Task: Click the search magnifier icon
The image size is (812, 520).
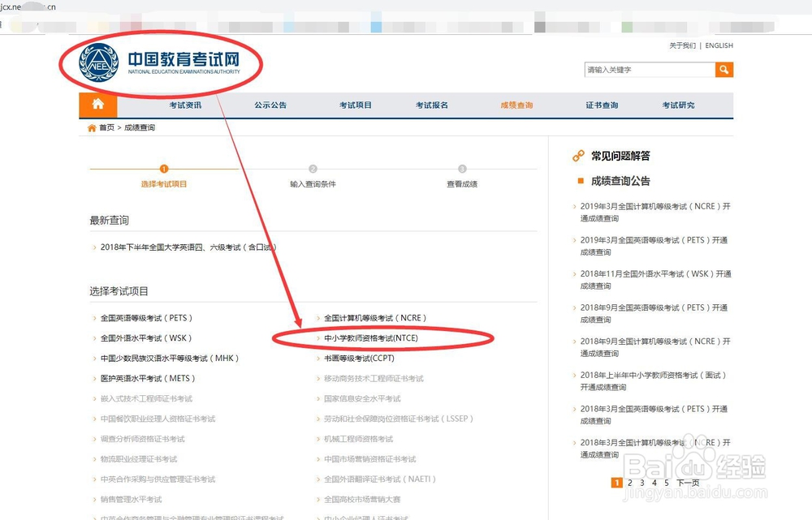Action: coord(725,70)
